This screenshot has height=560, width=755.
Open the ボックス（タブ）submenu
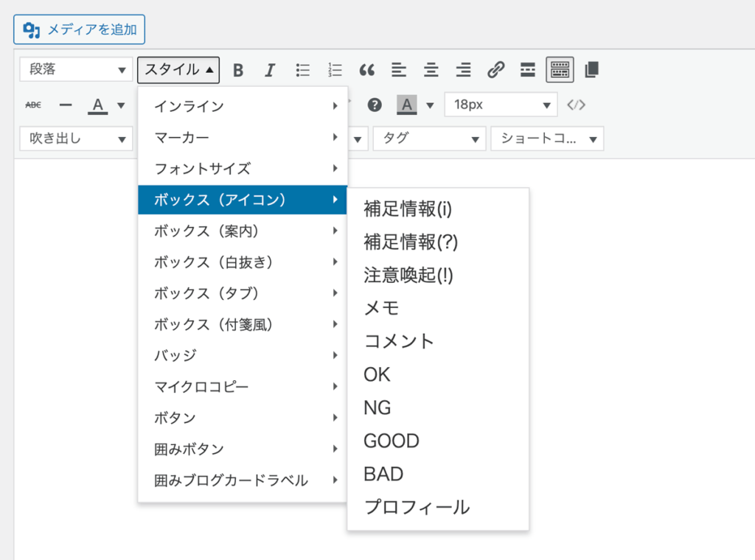click(243, 293)
